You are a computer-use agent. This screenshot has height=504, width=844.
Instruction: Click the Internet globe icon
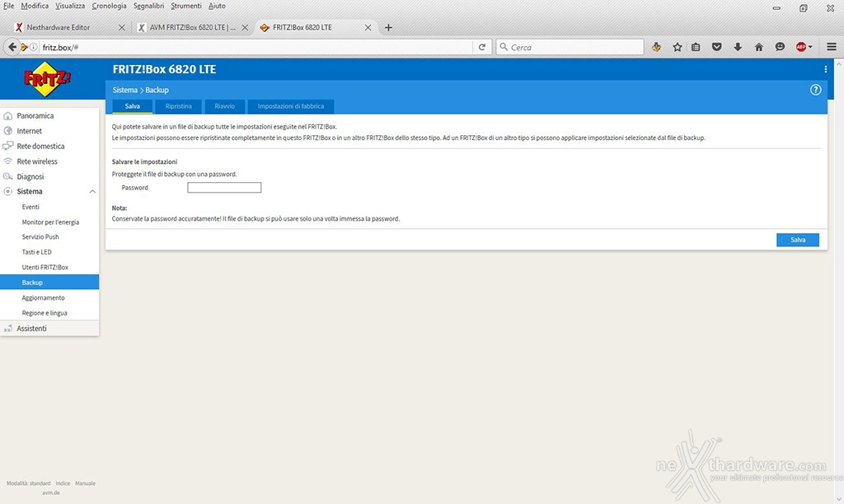[8, 131]
